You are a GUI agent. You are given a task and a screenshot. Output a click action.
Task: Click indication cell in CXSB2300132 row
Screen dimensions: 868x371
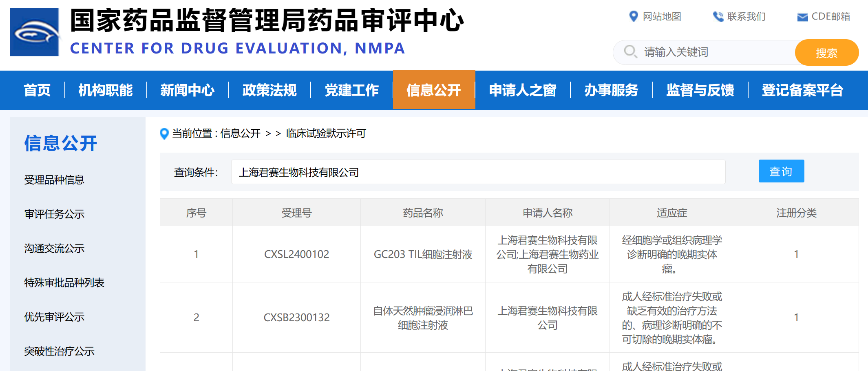tap(672, 318)
